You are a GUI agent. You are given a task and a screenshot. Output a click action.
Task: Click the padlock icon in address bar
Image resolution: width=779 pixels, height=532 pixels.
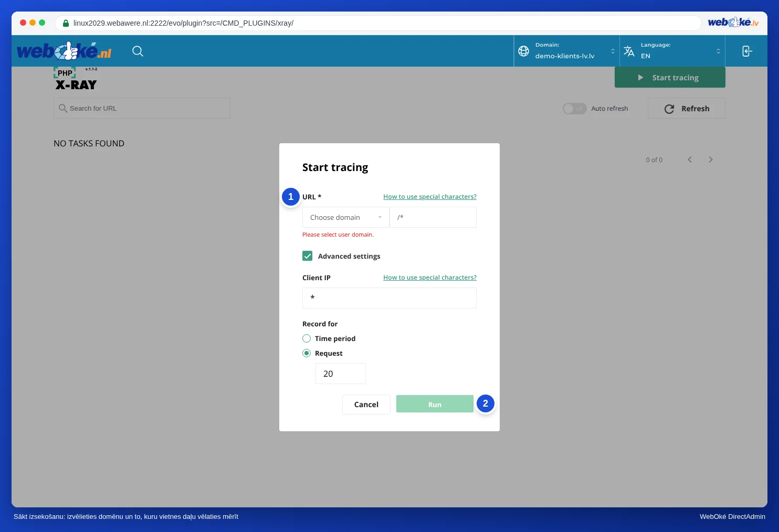click(x=66, y=23)
